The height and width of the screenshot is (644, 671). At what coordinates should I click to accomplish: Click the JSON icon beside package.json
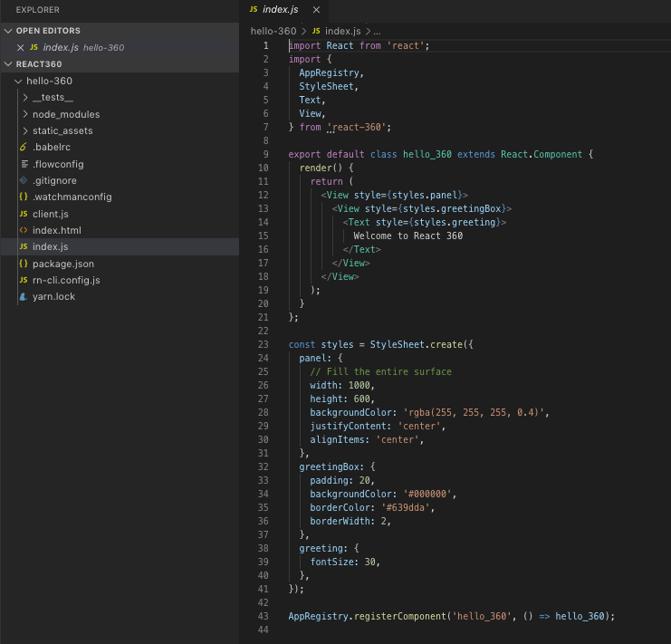[x=24, y=264]
